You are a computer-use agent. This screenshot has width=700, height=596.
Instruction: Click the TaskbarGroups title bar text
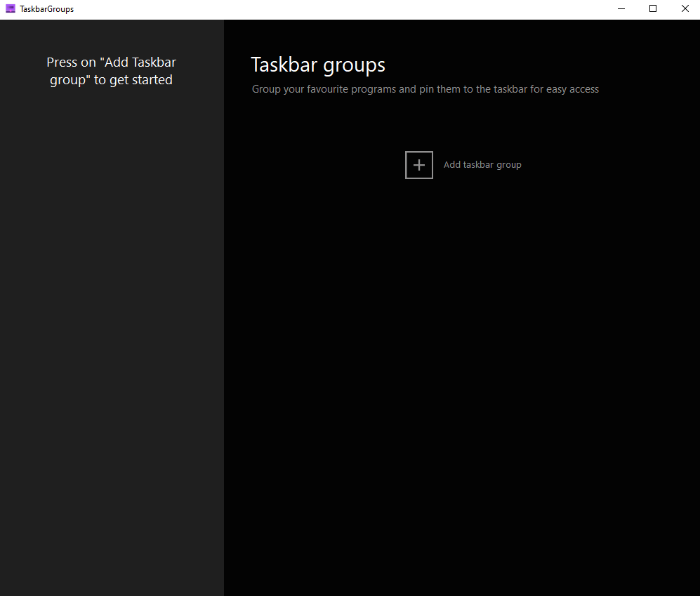46,9
